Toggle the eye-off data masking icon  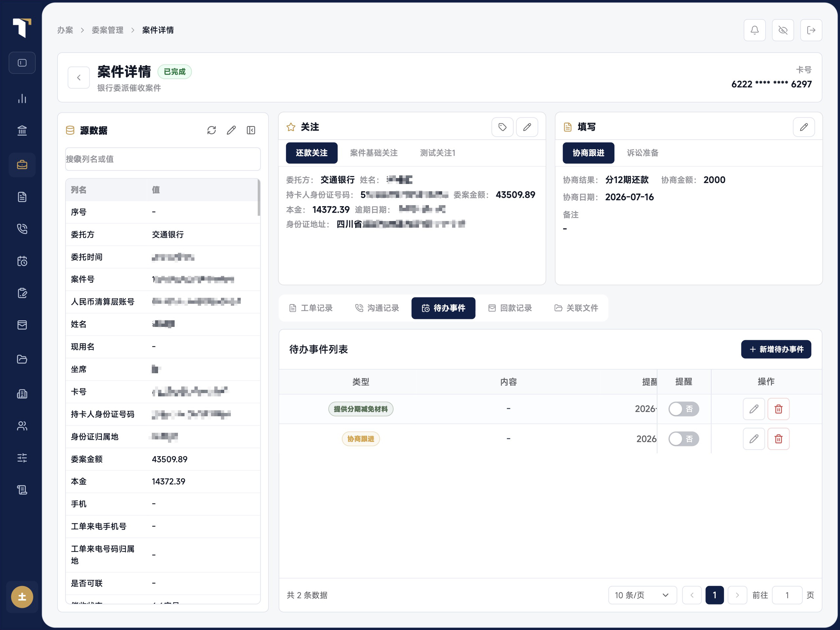(783, 30)
